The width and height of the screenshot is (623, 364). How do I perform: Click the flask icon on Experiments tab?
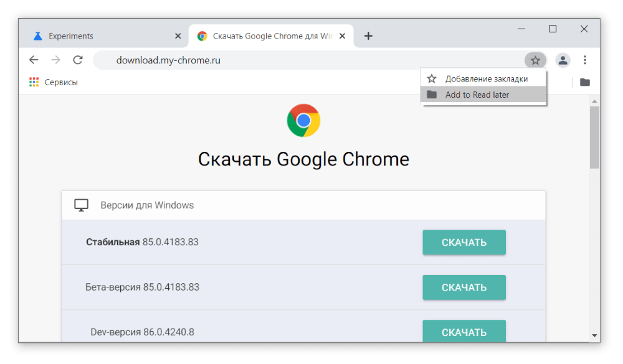(38, 36)
